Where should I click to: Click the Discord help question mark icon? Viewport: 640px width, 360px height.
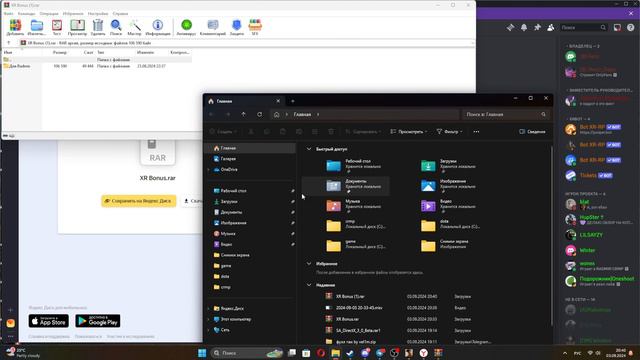(x=631, y=27)
